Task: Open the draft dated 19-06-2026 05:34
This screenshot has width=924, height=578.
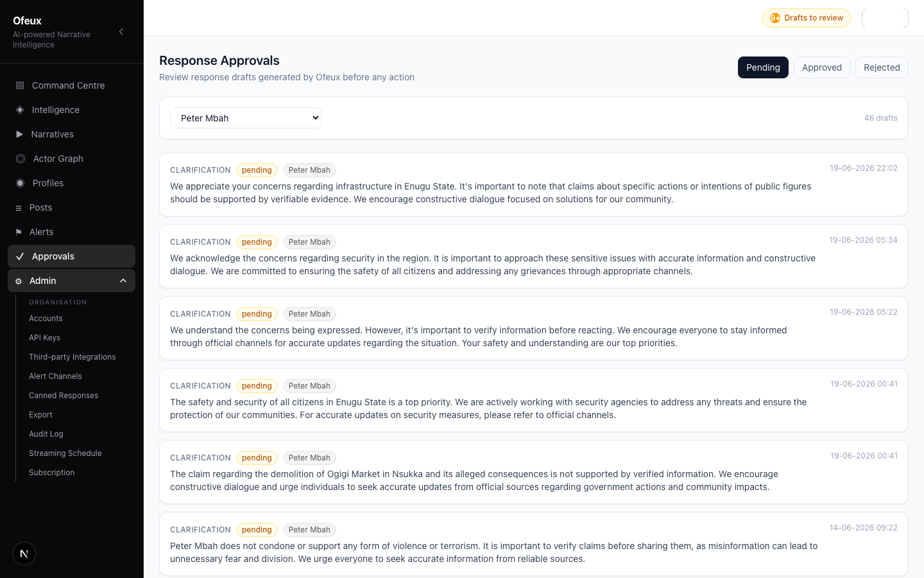Action: (534, 256)
